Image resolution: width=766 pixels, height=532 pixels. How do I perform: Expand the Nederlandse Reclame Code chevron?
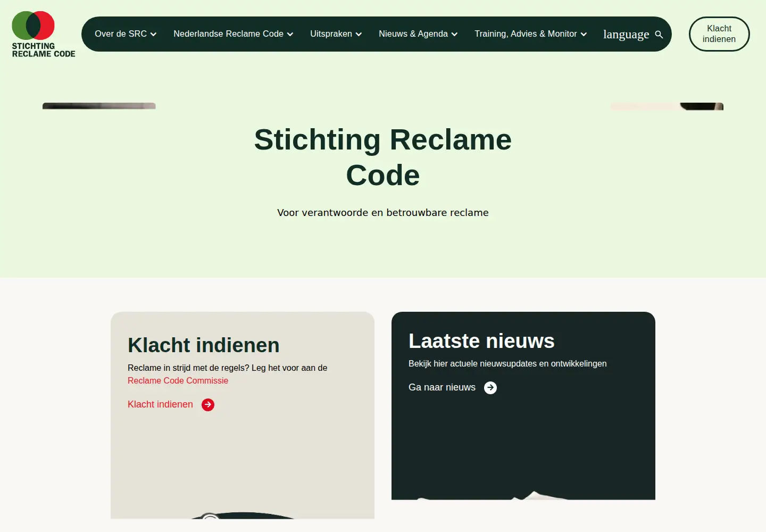(290, 34)
